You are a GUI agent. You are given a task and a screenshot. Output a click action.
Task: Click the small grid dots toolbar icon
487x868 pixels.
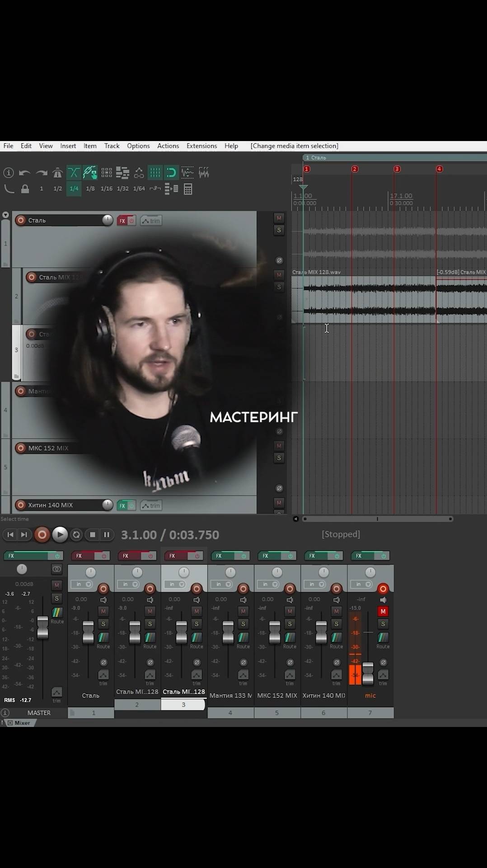107,173
